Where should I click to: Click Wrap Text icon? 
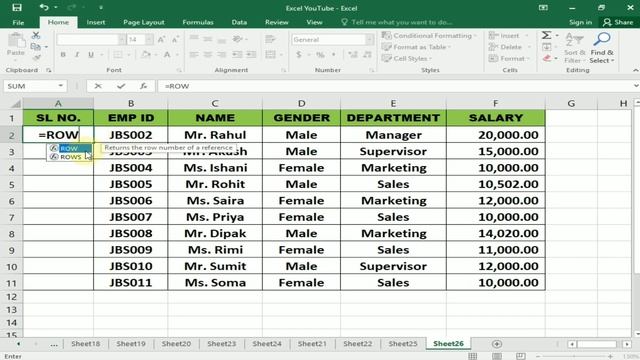coord(270,39)
